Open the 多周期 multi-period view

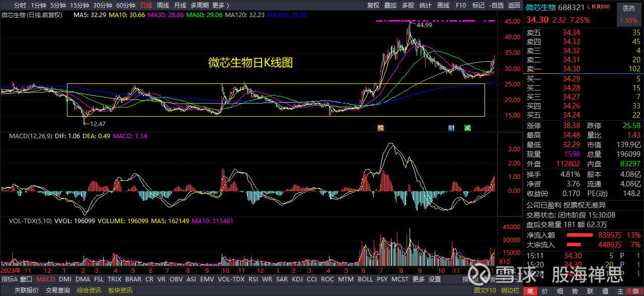(200, 6)
